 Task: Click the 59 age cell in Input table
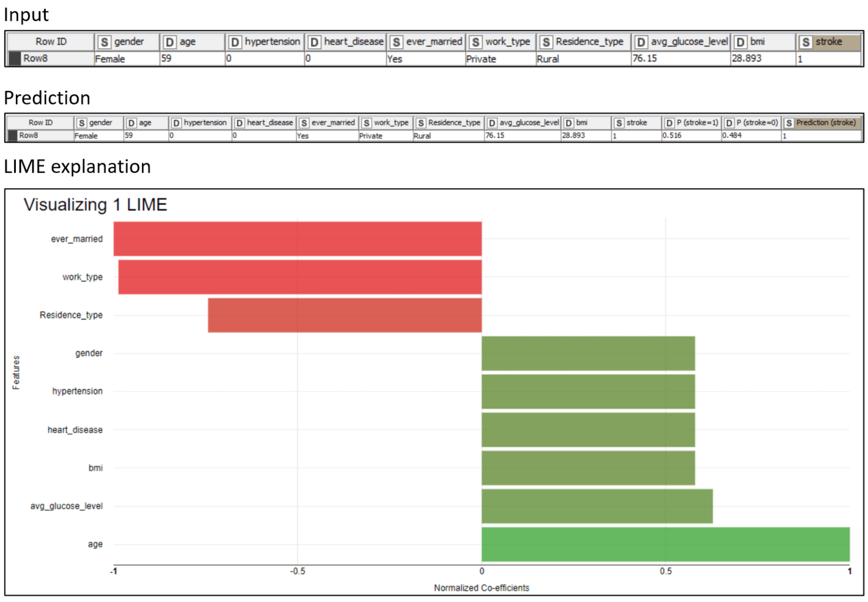(x=193, y=59)
